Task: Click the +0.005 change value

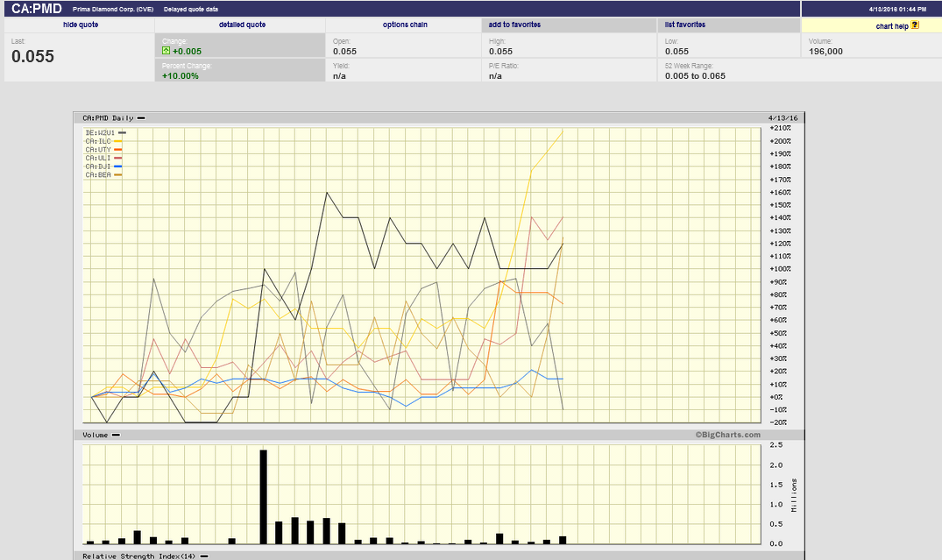Action: click(187, 52)
